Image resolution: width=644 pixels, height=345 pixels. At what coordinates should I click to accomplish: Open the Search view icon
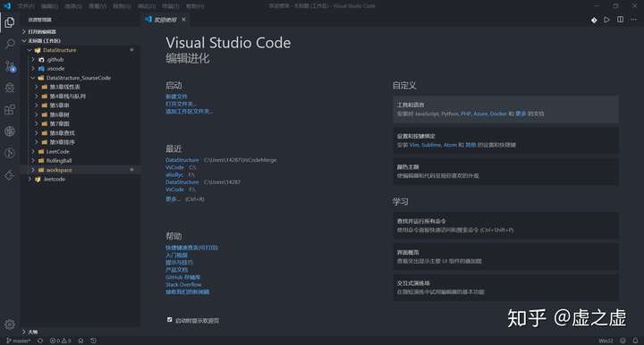[10, 44]
